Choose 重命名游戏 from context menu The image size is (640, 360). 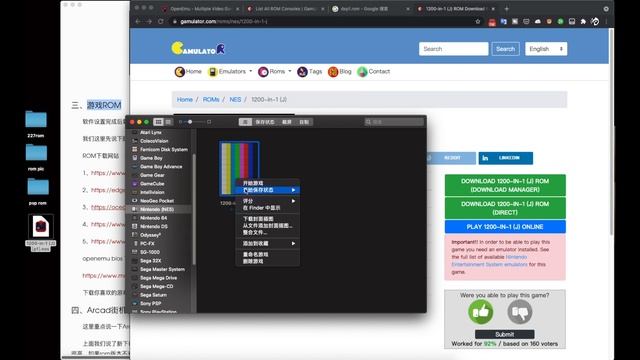coord(267,254)
